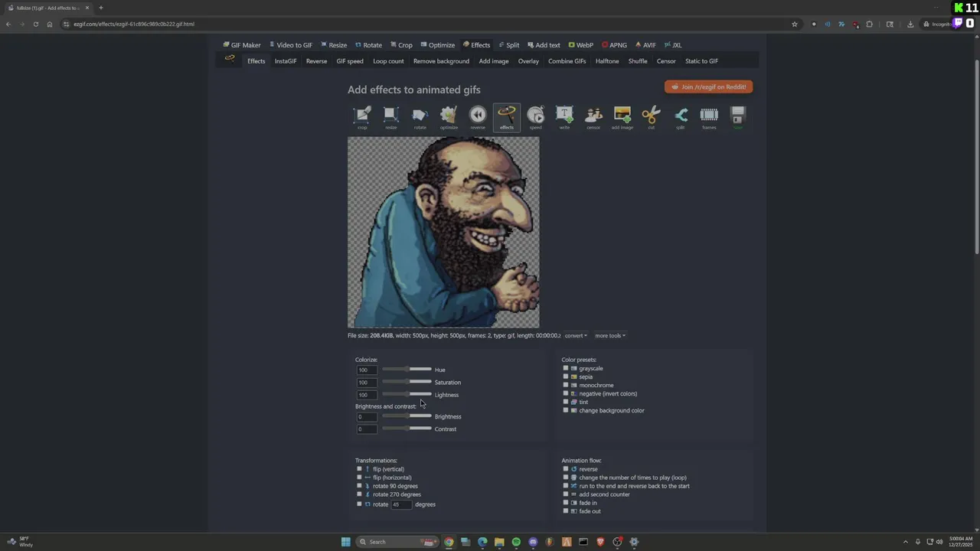The height and width of the screenshot is (551, 980).
Task: Check change background color option
Action: tap(566, 410)
